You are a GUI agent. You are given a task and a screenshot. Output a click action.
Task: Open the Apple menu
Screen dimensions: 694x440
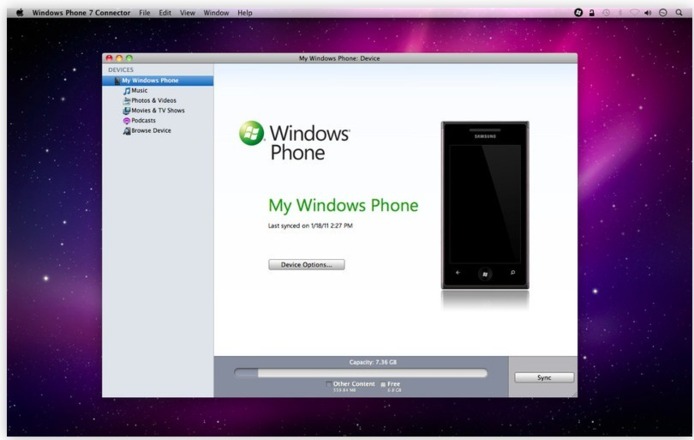coord(19,13)
